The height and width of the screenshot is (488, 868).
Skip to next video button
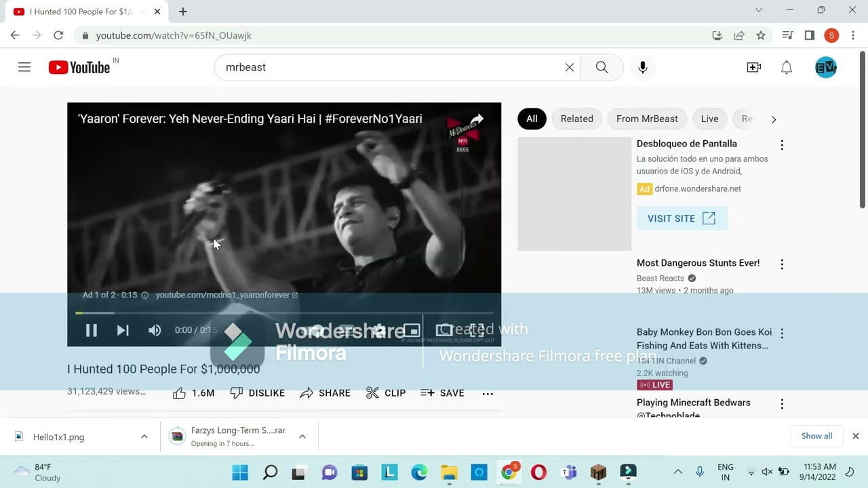coord(123,330)
